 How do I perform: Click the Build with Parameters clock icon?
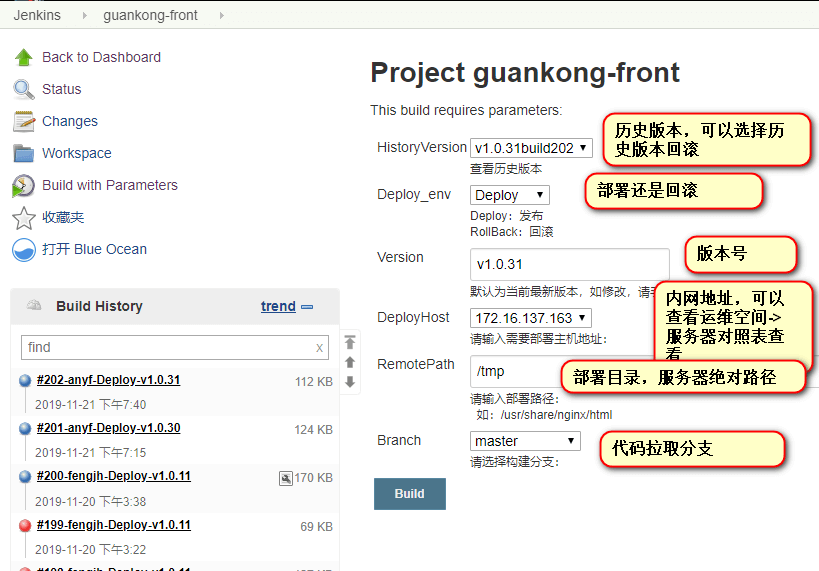click(x=24, y=185)
